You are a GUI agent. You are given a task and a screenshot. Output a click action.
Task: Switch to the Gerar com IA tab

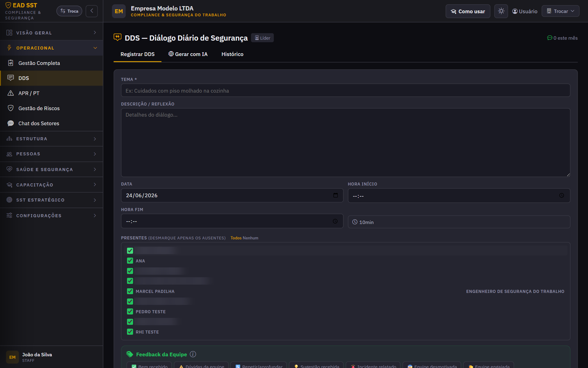(188, 54)
